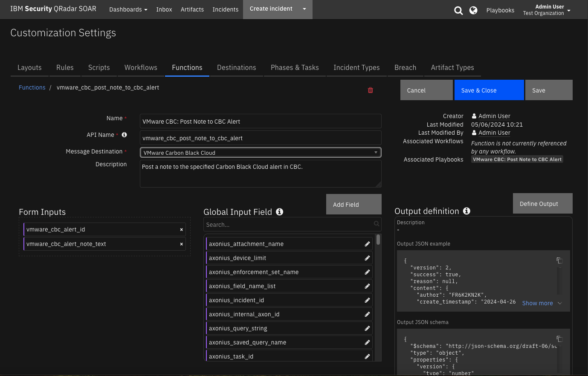This screenshot has height=376, width=588.
Task: Edit axonius_enforcement_set_name pencil icon
Action: 367,272
